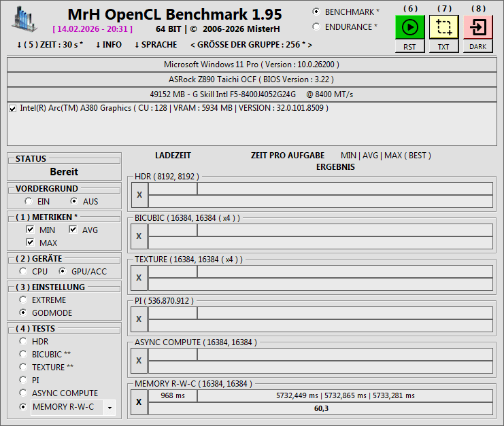Open the ZEIT : 30 s menu

point(50,45)
